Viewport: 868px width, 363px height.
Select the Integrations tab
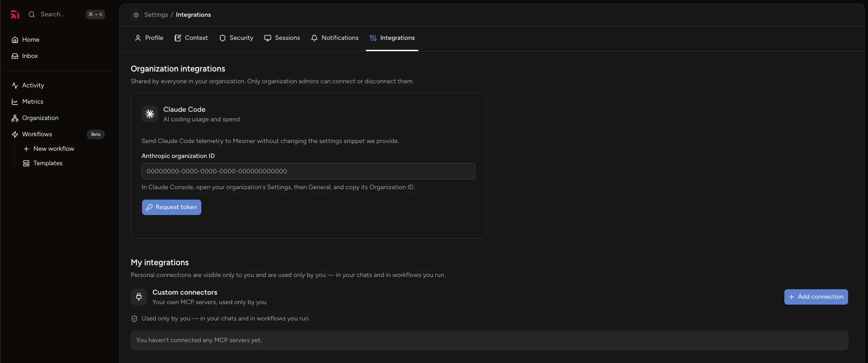392,38
